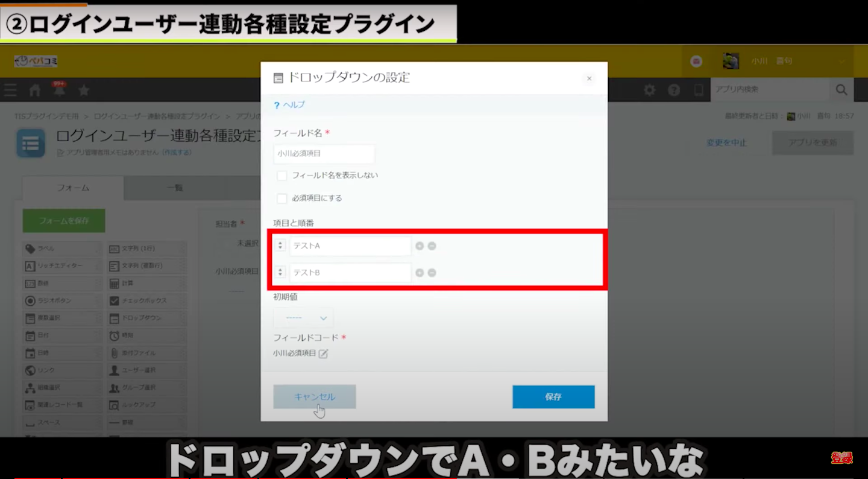Click the reorder handle for テストA

(280, 246)
